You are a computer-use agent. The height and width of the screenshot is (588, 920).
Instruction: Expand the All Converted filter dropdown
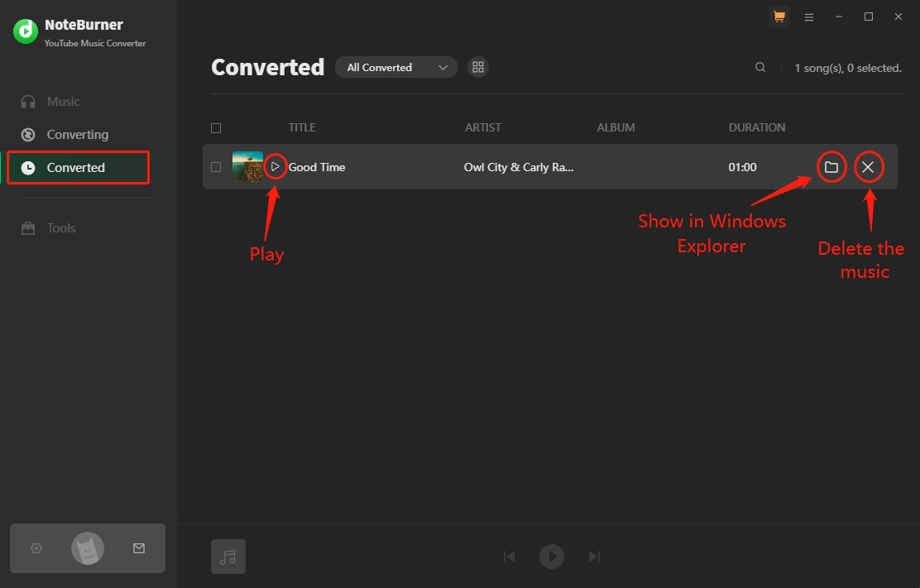click(396, 68)
